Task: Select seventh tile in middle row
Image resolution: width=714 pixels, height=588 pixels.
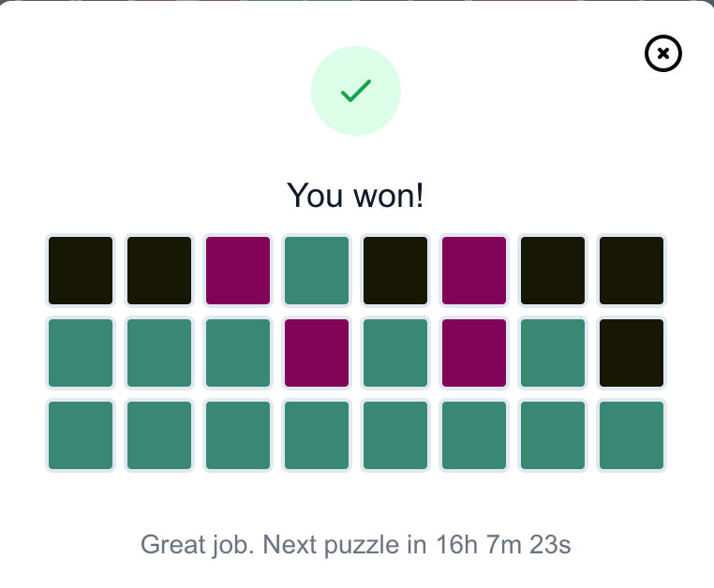Action: (x=553, y=353)
